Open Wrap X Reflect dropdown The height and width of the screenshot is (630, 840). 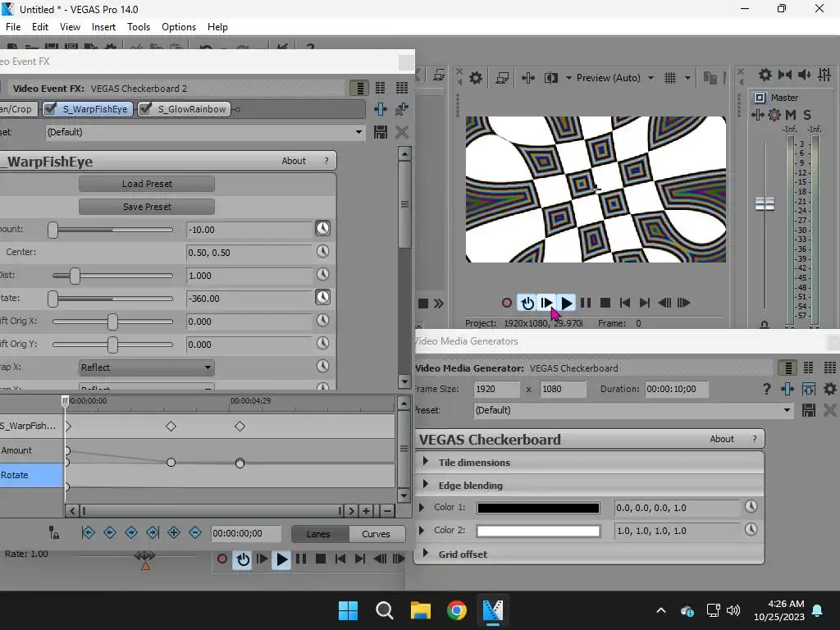(x=146, y=367)
